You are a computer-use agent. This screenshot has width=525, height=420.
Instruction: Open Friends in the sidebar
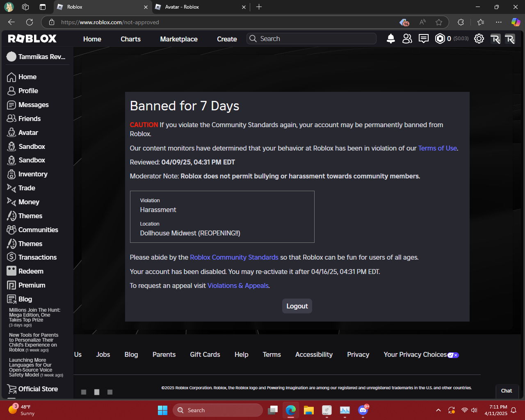[x=24, y=119]
